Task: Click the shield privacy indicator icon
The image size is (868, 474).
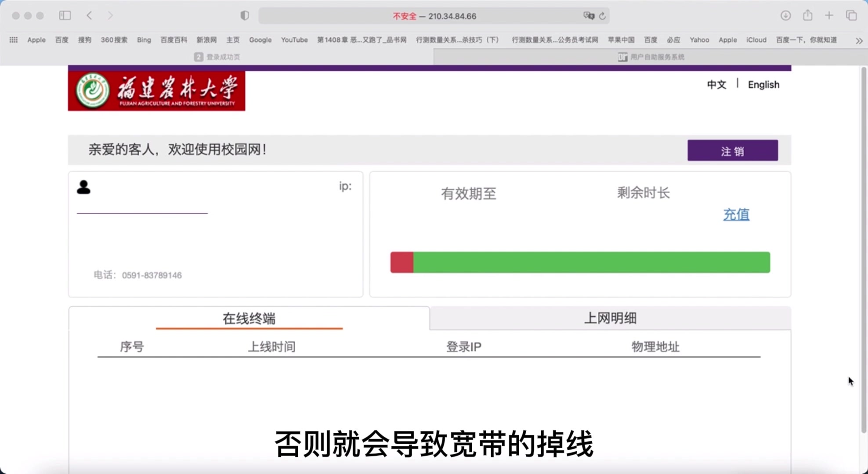Action: point(244,16)
